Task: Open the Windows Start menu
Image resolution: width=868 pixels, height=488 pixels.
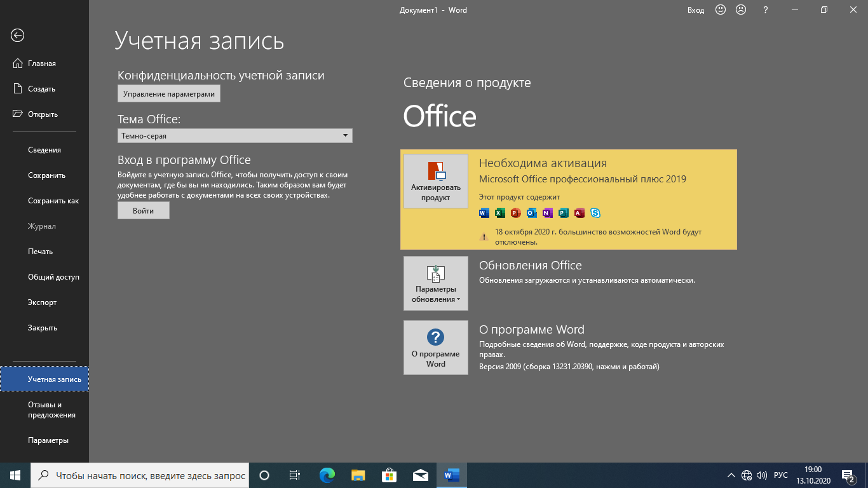Action: click(15, 475)
